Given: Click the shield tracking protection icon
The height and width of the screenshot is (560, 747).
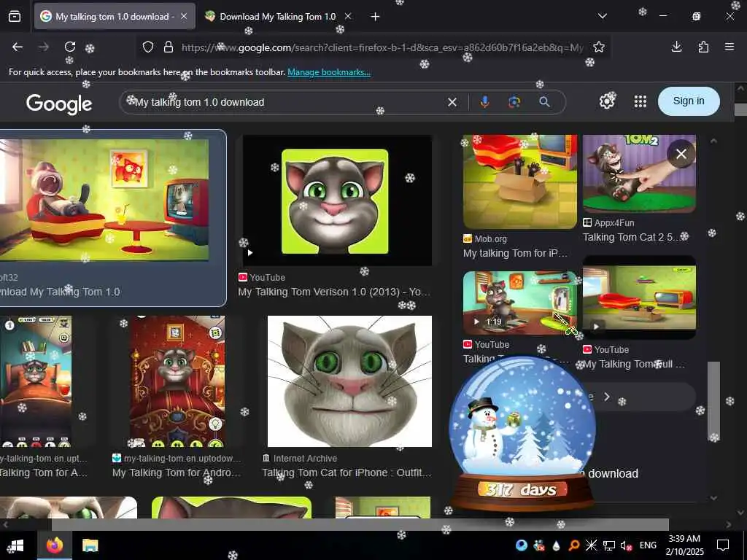Looking at the screenshot, I should tap(148, 47).
